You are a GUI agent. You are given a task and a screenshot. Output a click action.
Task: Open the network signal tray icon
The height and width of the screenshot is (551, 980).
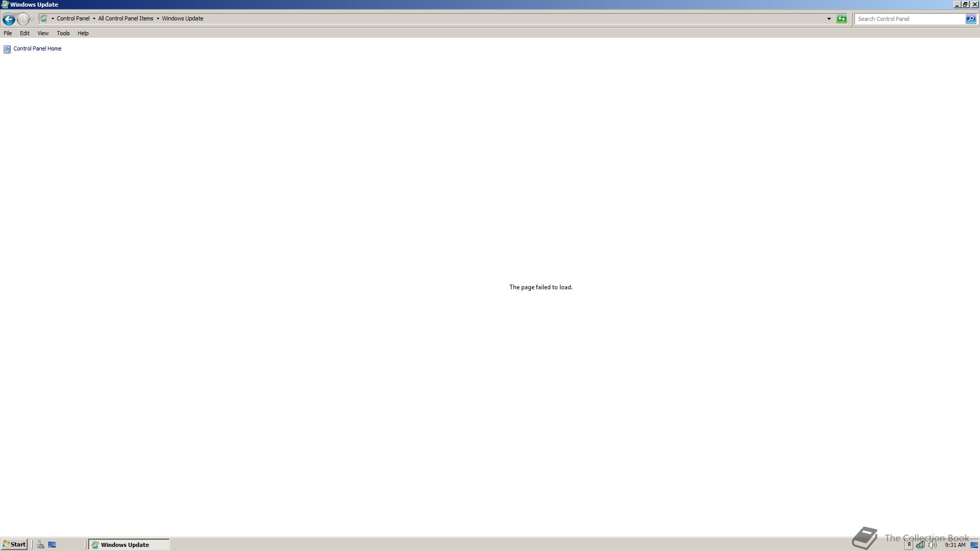[x=920, y=544]
